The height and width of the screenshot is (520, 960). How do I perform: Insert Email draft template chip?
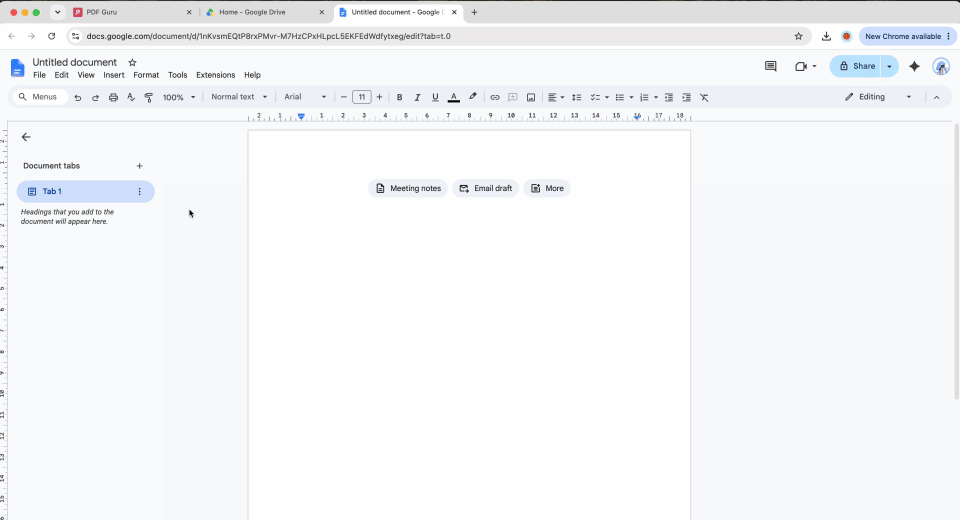pos(486,188)
